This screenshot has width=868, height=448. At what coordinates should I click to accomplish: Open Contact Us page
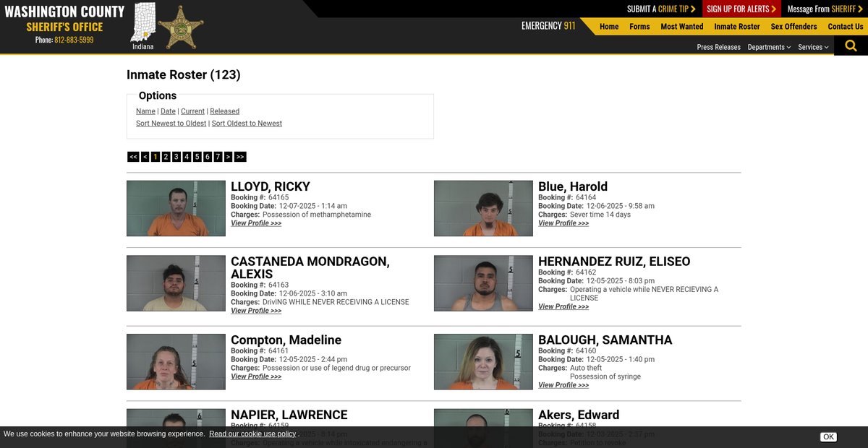click(846, 27)
